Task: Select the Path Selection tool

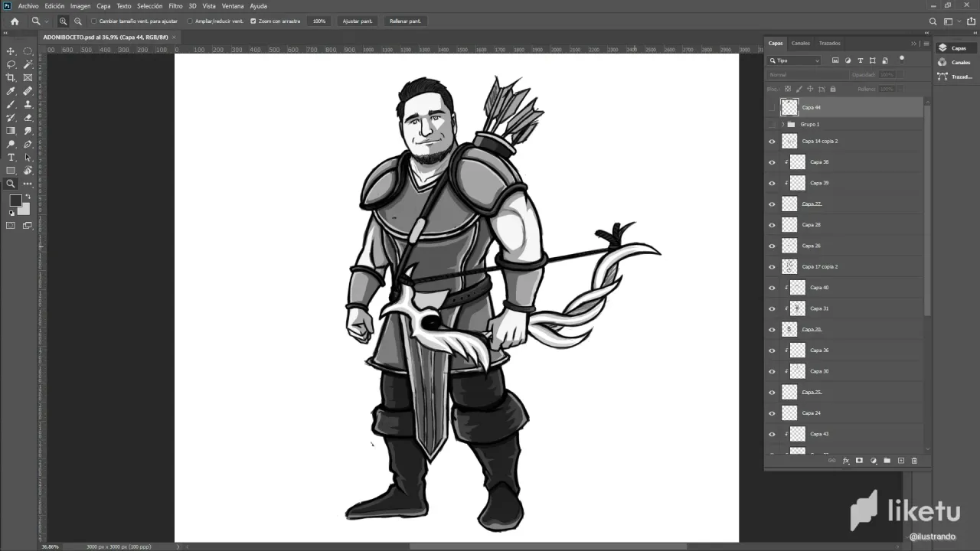Action: coord(28,157)
